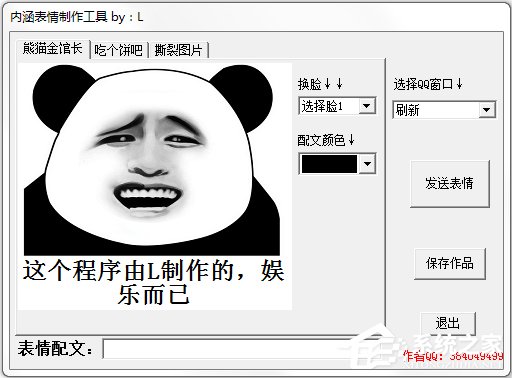Click the 刷新 combo box text
The height and width of the screenshot is (378, 512).
coord(407,110)
